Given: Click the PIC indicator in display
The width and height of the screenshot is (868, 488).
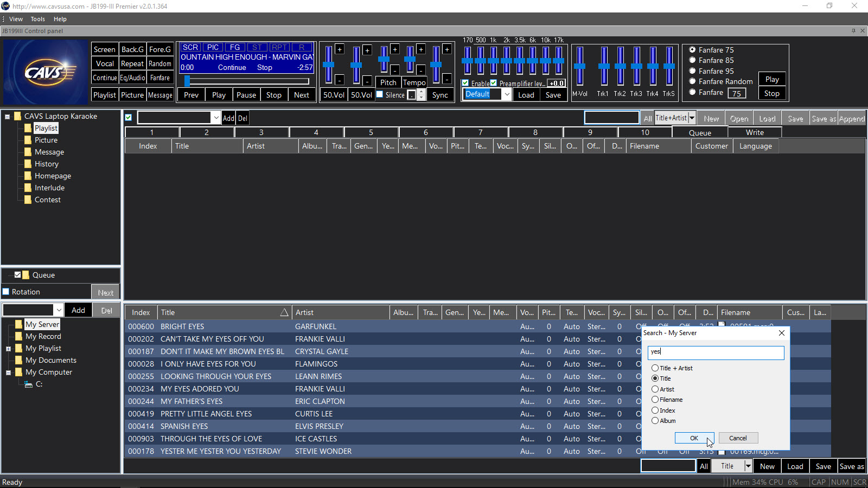Looking at the screenshot, I should [x=213, y=47].
